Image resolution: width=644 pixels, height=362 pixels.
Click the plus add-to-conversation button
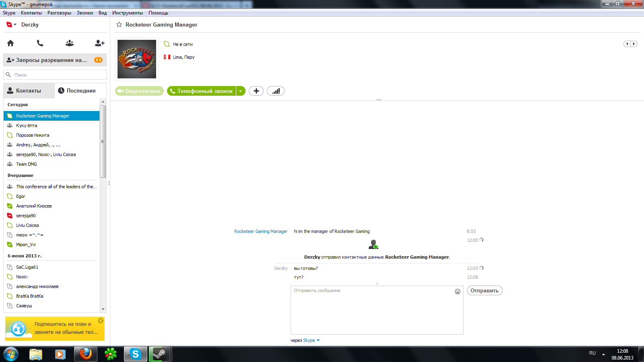(256, 91)
